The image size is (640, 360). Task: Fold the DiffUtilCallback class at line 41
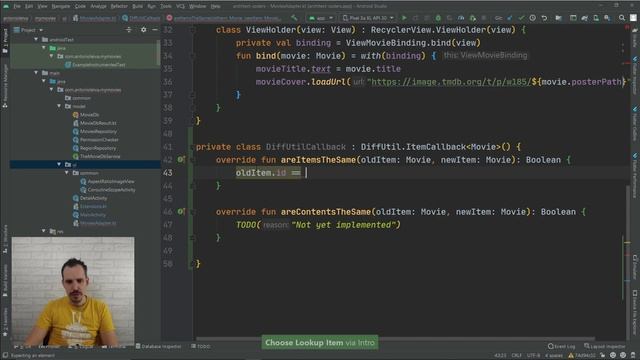(x=192, y=147)
